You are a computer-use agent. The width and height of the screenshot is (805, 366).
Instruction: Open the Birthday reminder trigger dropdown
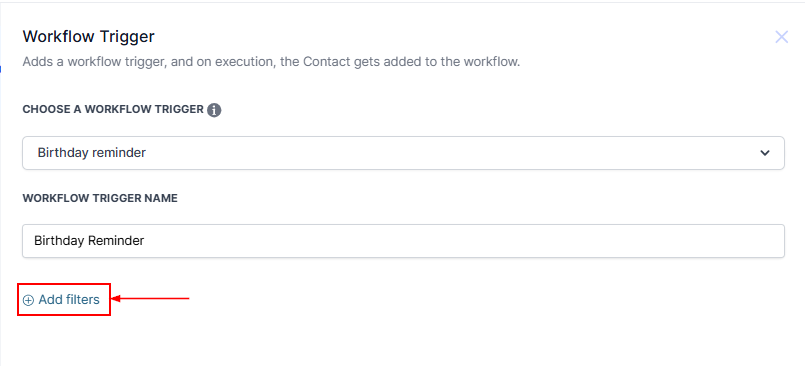403,153
